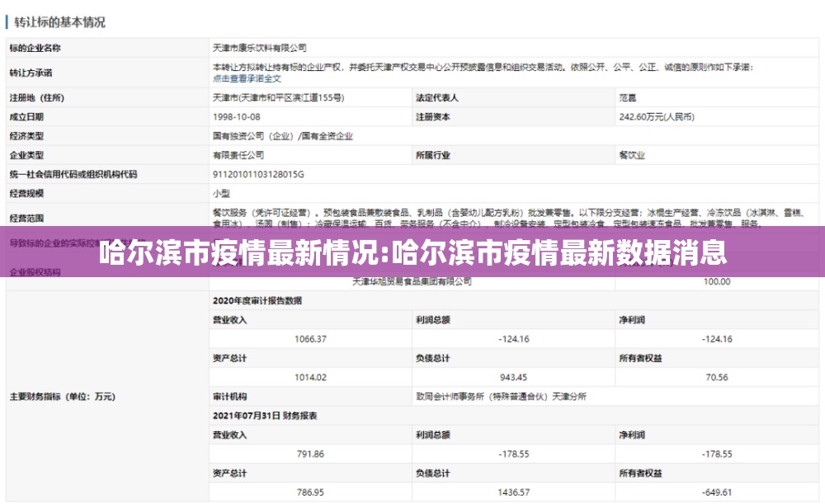The width and height of the screenshot is (825, 504).
Task: Select the 100.00 shareholding value
Action: click(717, 281)
